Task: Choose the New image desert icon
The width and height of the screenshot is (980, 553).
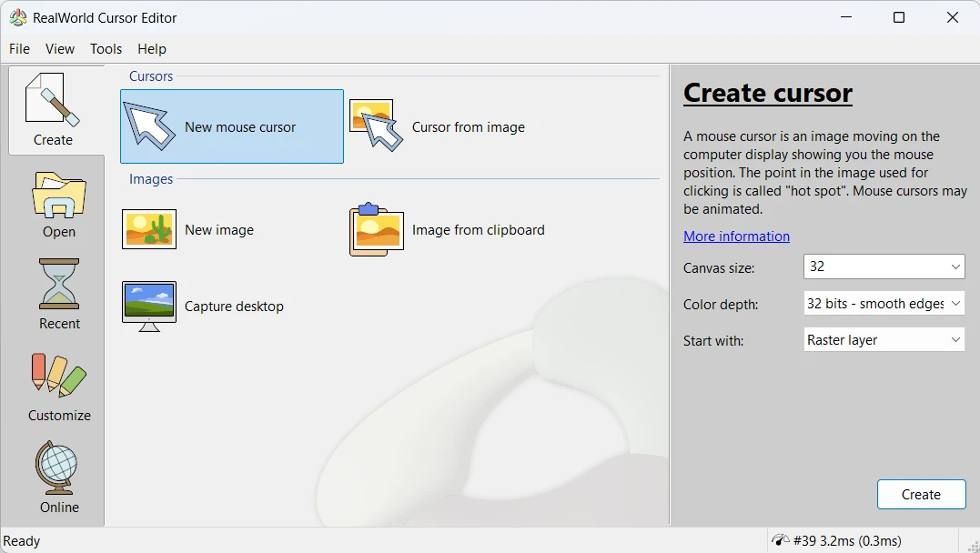Action: click(x=148, y=229)
